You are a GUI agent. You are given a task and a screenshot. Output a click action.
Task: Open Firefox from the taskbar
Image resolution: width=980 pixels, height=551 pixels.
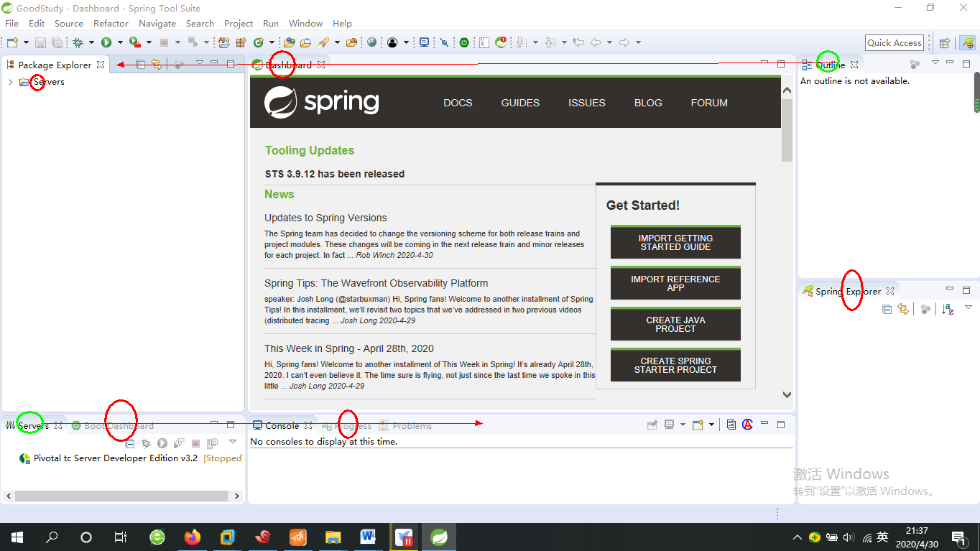click(192, 537)
